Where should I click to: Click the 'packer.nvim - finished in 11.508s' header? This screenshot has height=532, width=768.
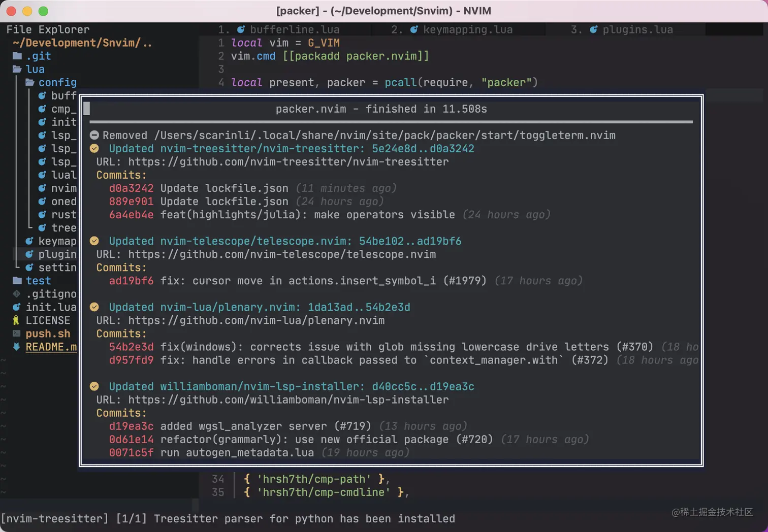click(381, 109)
